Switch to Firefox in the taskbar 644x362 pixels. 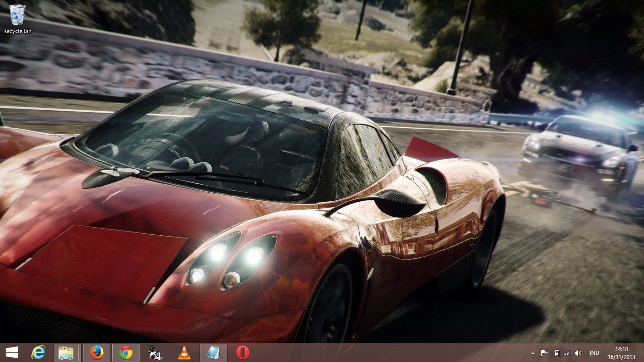[97, 353]
